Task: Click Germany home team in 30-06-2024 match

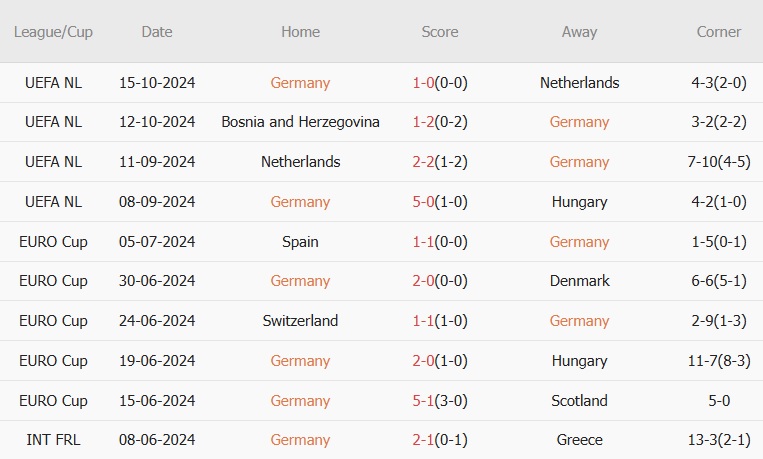Action: (x=300, y=281)
